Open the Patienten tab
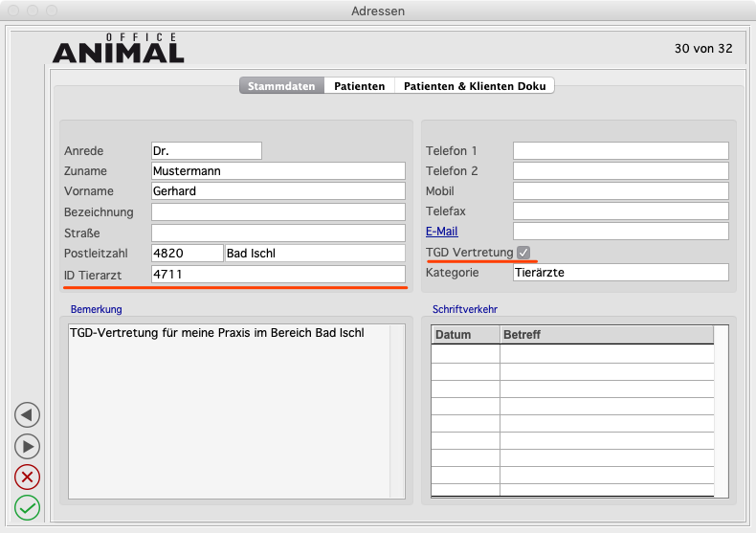The height and width of the screenshot is (533, 756). pos(359,86)
